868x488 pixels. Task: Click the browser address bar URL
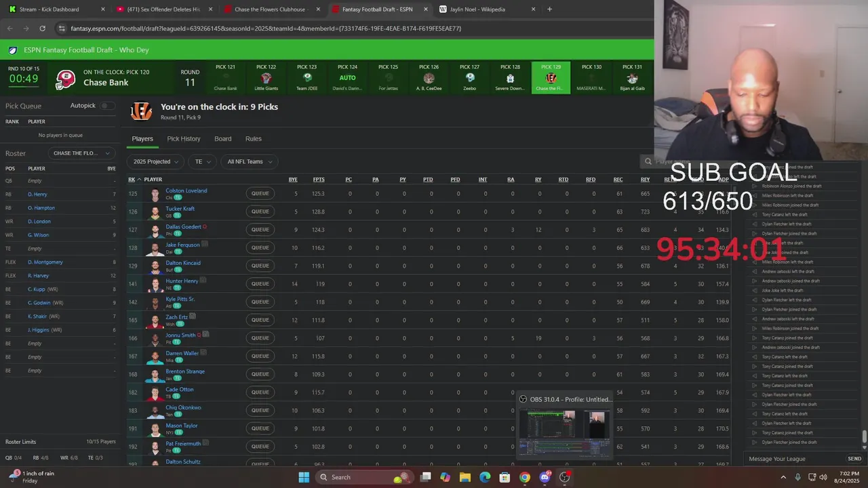click(x=266, y=28)
